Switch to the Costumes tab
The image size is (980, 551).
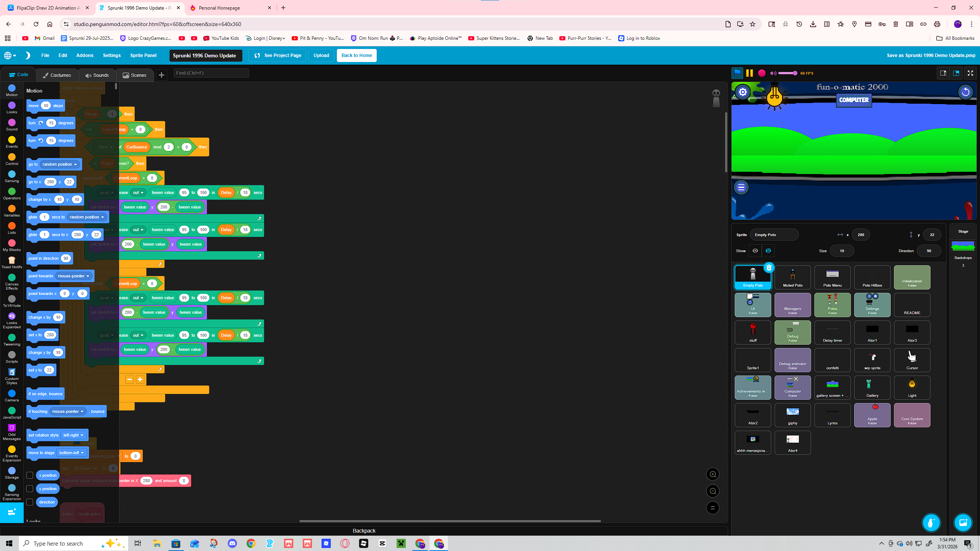(57, 75)
